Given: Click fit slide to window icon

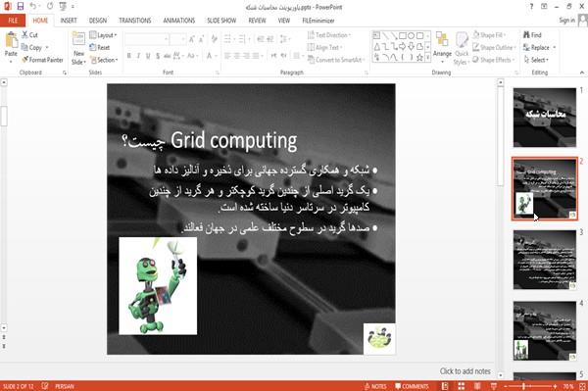Looking at the screenshot, I should pos(582,386).
